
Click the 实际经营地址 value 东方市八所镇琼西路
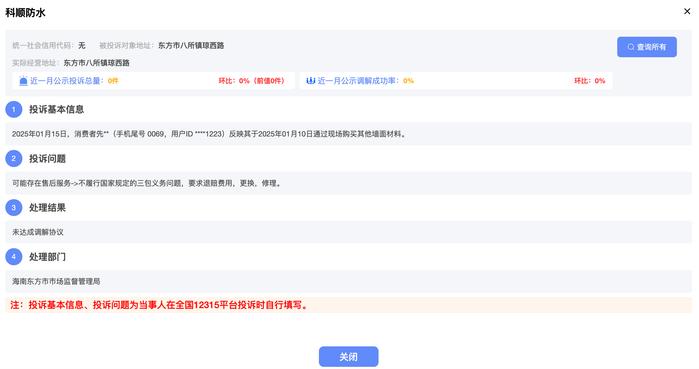(96, 63)
